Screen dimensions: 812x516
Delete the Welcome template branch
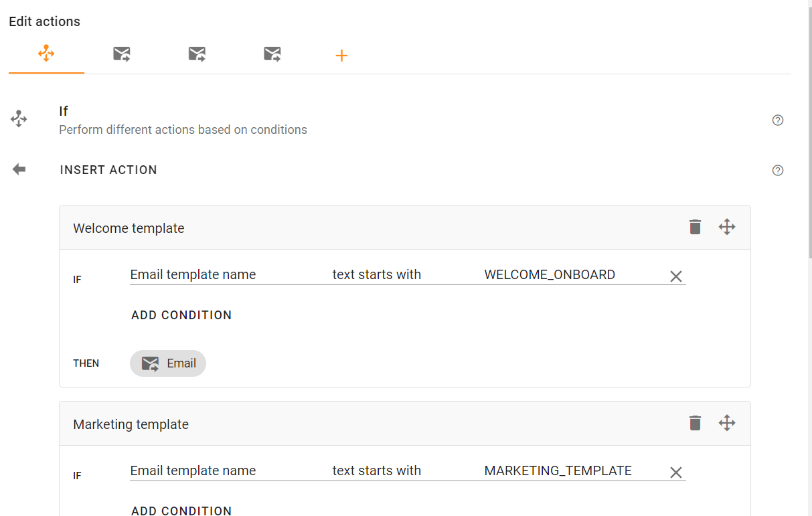[x=696, y=227]
